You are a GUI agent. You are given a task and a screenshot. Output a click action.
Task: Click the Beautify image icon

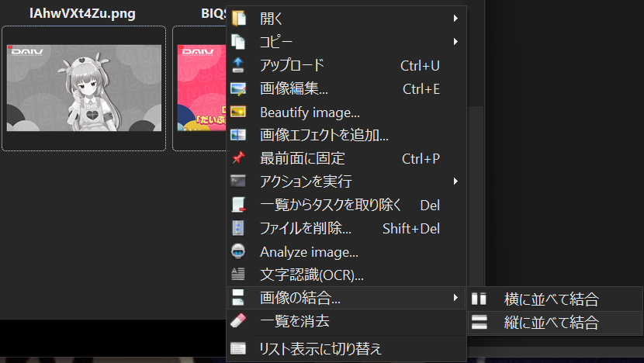click(x=239, y=112)
